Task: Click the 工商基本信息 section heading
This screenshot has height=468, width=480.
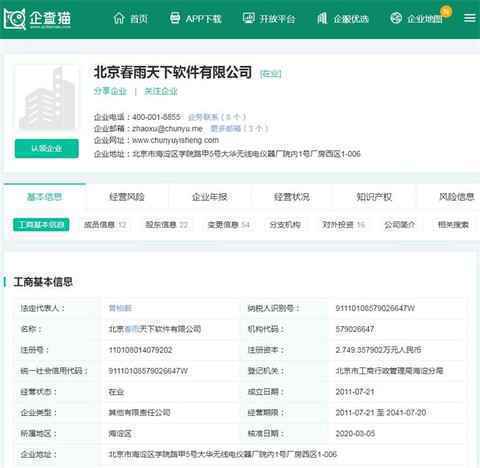Action: (x=43, y=282)
